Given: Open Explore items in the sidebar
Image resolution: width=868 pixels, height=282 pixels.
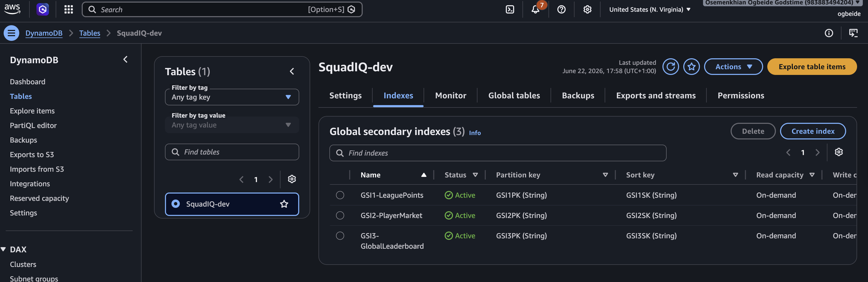Looking at the screenshot, I should 32,111.
